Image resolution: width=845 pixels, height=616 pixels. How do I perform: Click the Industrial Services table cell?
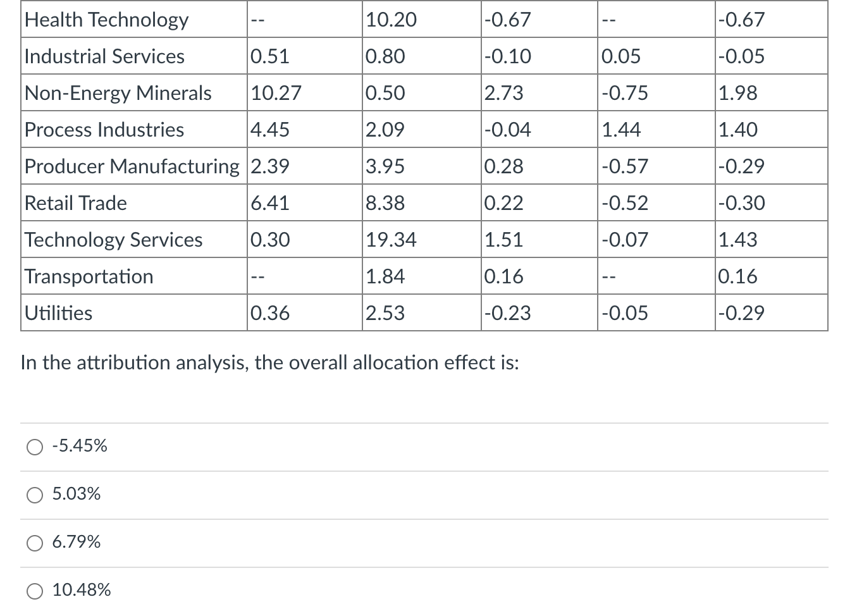104,56
